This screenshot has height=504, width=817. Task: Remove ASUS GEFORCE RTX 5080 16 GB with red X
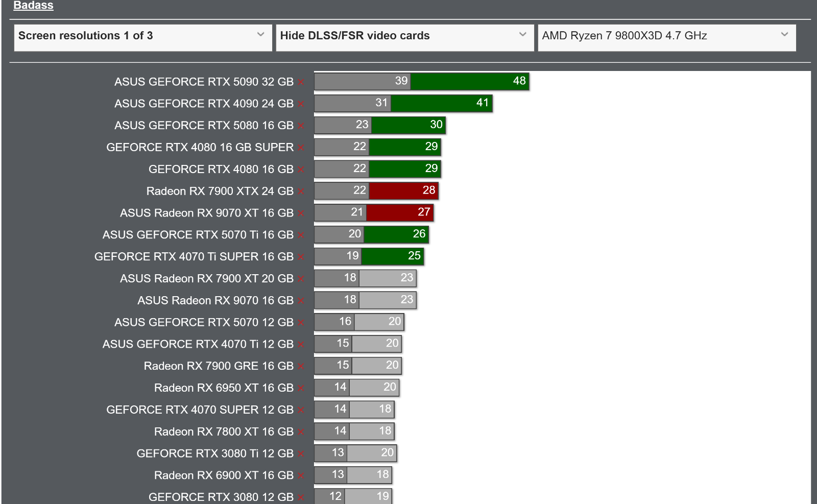tap(301, 126)
